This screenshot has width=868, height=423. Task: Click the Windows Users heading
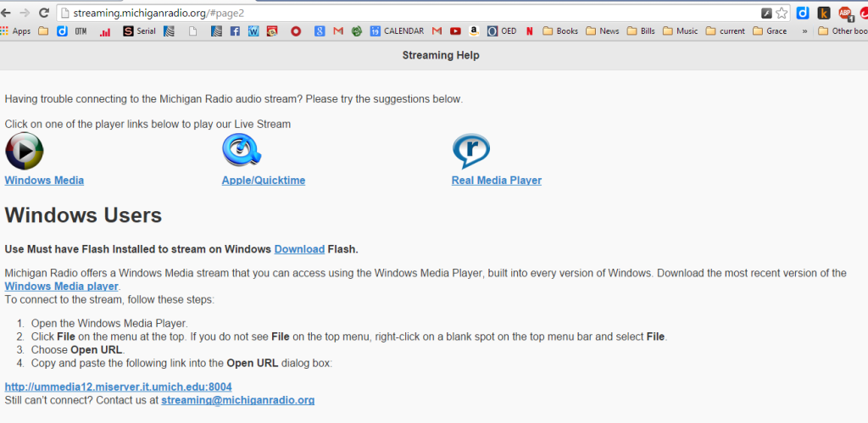coord(83,214)
